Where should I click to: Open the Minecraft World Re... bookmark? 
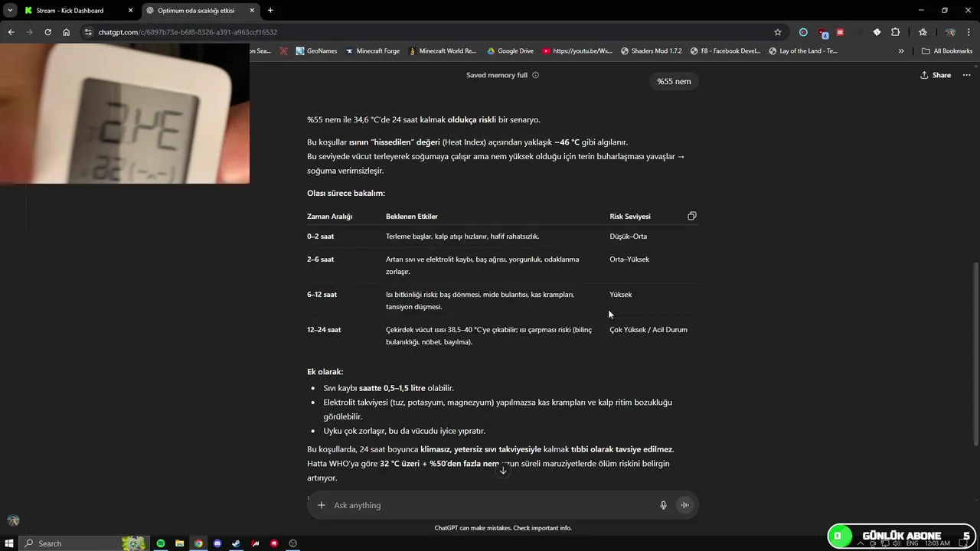coord(443,51)
